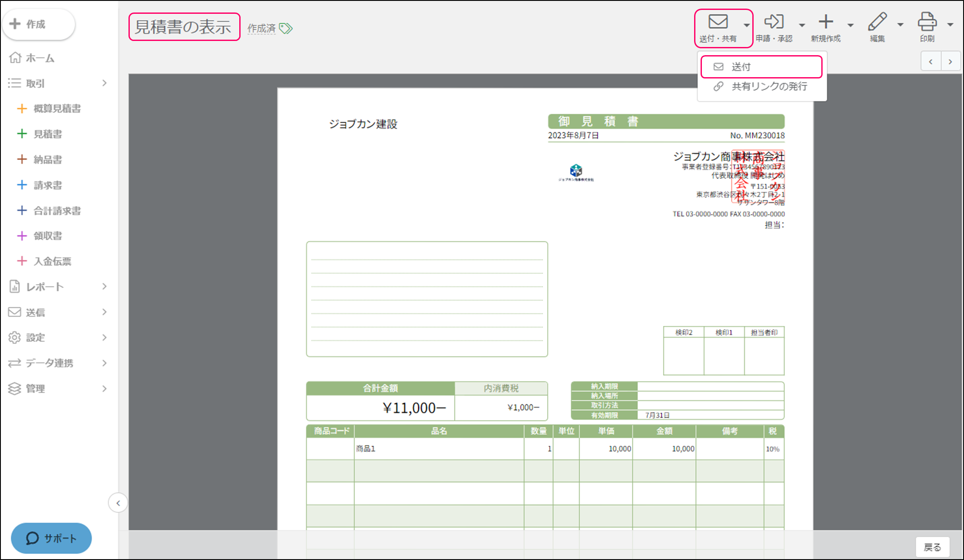
Task: Click the 印刷 printer icon
Action: pyautogui.click(x=927, y=22)
